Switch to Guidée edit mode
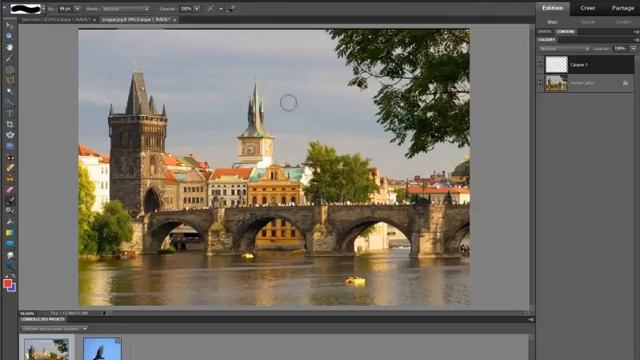640x360 pixels. 623,22
